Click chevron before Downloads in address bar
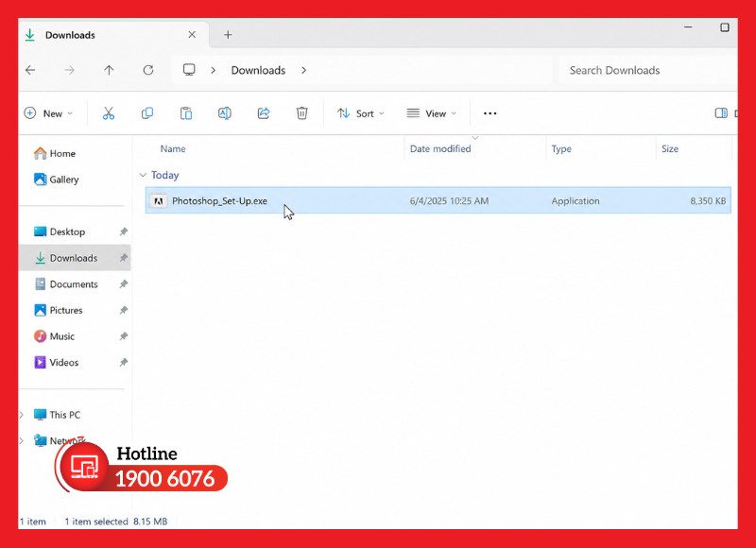756x548 pixels. [214, 70]
